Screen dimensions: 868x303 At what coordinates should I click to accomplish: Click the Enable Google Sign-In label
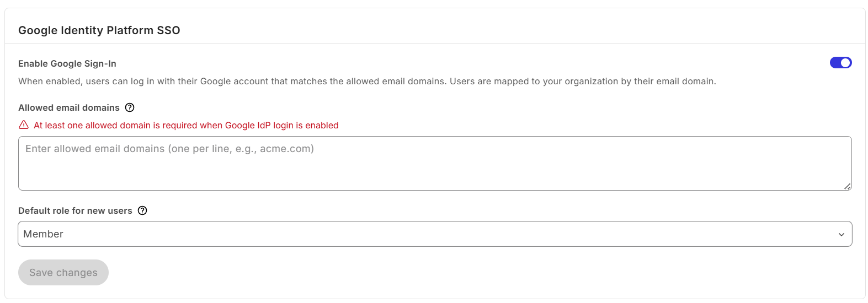pyautogui.click(x=67, y=63)
